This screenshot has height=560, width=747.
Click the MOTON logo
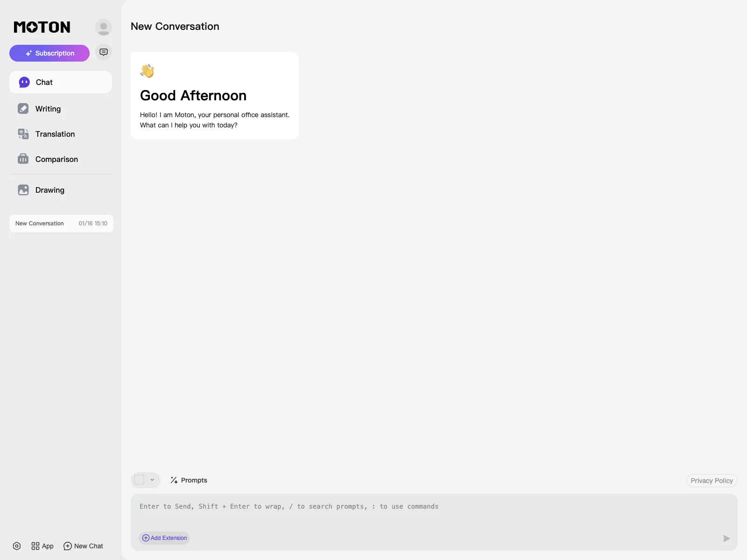tap(42, 27)
